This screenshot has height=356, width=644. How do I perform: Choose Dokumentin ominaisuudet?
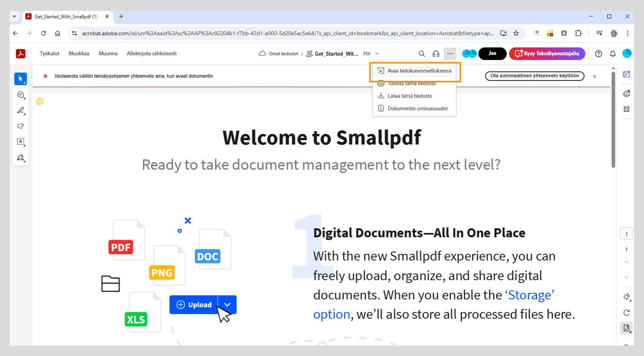pyautogui.click(x=415, y=108)
